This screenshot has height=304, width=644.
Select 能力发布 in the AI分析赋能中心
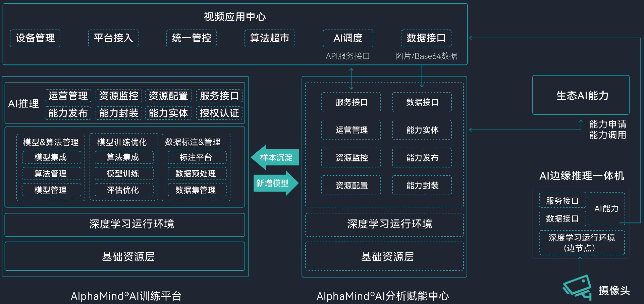(x=422, y=158)
